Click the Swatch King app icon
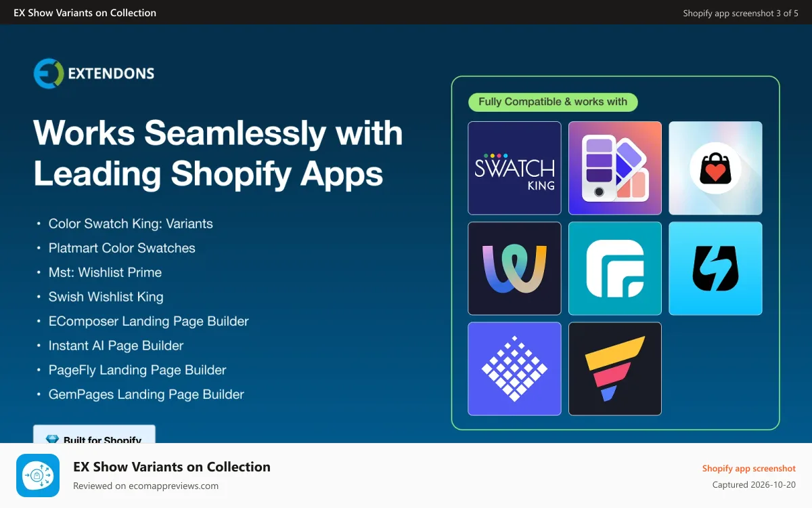Image resolution: width=812 pixels, height=508 pixels. [514, 168]
